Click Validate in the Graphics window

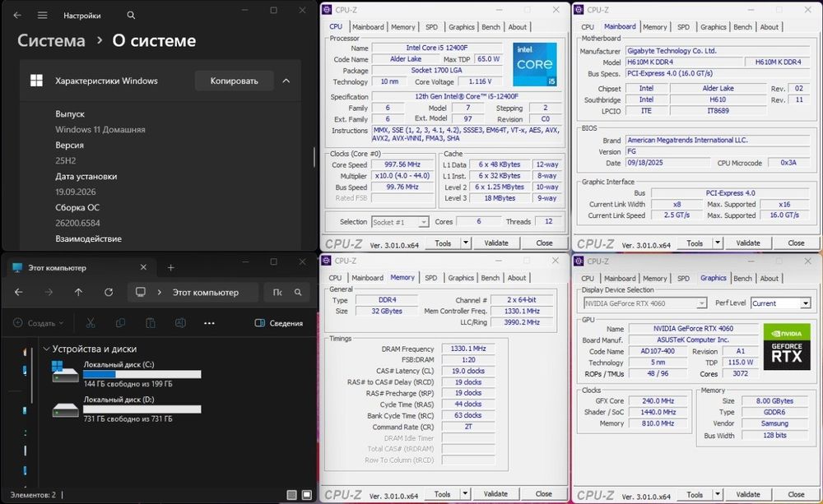click(748, 494)
